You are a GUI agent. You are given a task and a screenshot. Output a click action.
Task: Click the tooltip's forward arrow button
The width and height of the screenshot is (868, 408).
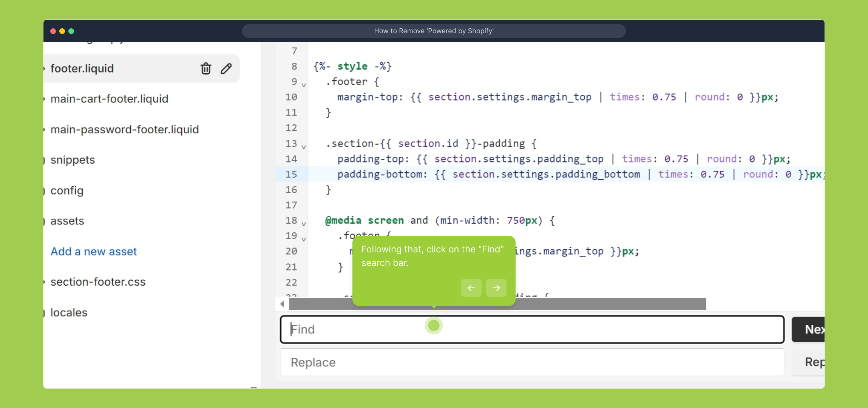click(x=496, y=288)
